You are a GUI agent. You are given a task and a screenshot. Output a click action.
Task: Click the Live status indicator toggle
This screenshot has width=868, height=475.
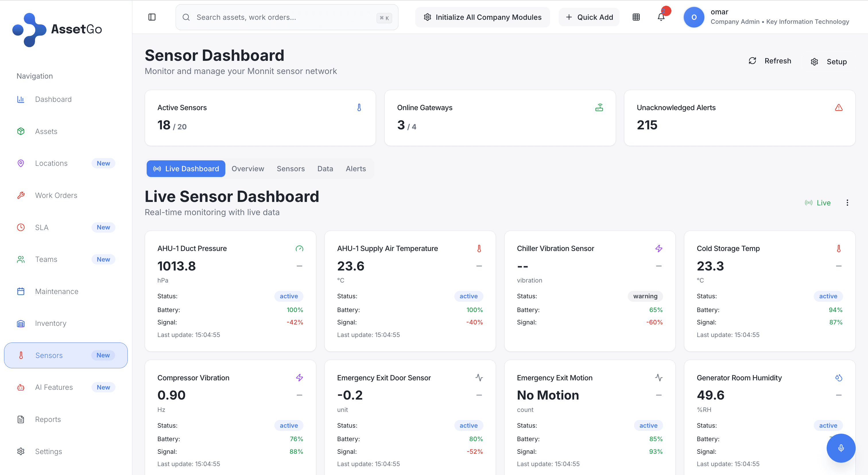click(x=818, y=202)
